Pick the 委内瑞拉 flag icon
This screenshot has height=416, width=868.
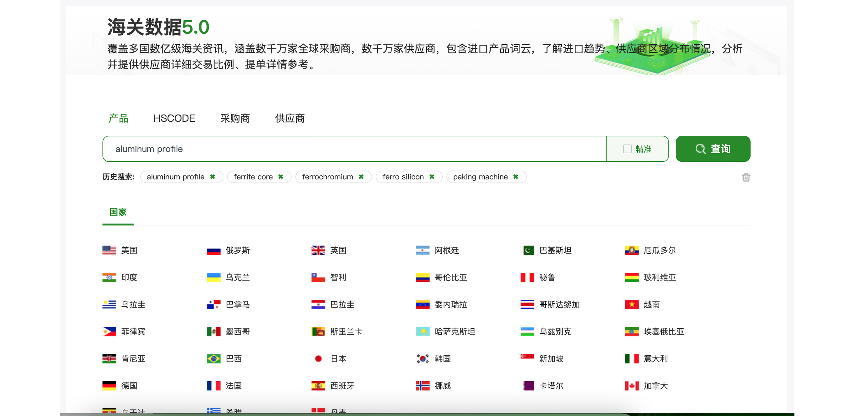423,304
